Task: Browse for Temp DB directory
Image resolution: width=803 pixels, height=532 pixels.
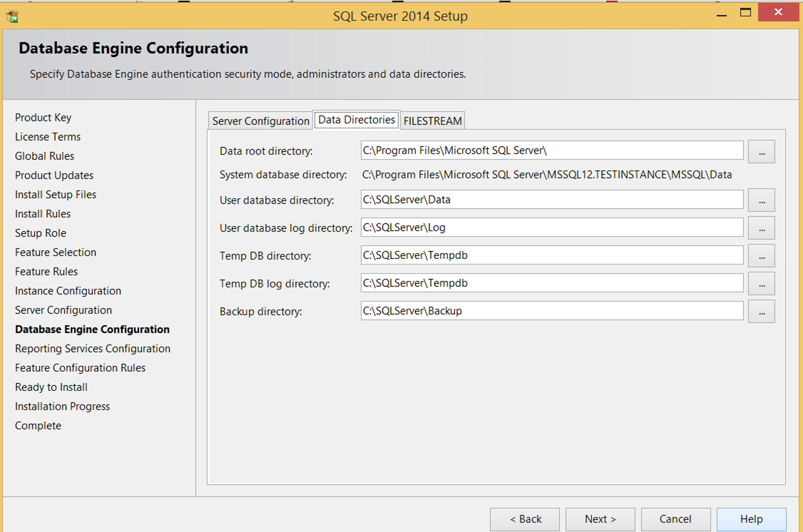Action: click(761, 256)
